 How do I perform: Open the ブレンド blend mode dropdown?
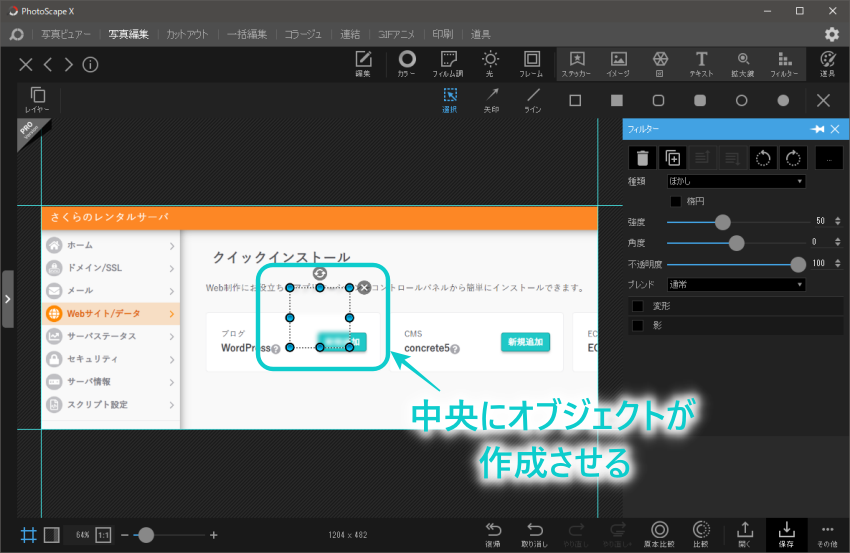736,285
